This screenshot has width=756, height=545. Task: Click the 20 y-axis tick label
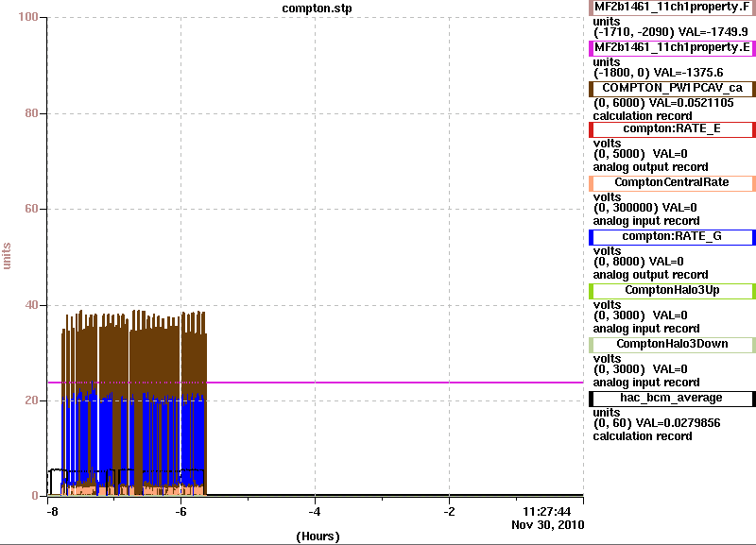pos(31,400)
